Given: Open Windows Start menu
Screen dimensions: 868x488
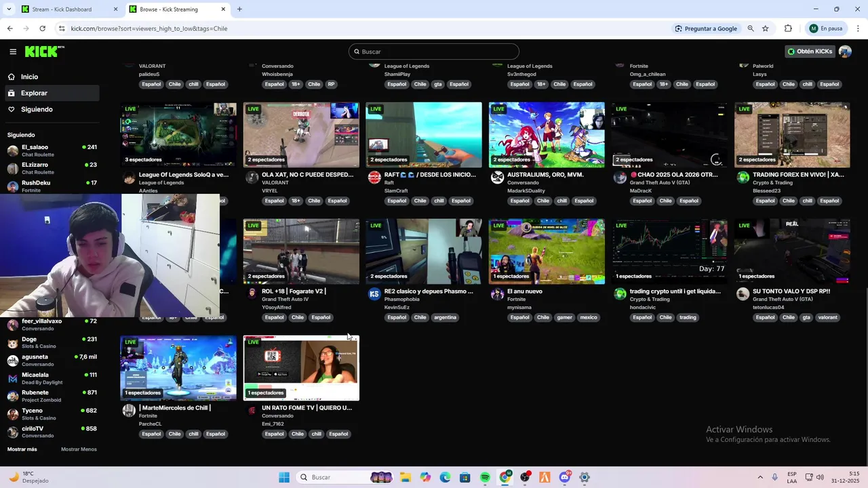Looking at the screenshot, I should [x=284, y=477].
